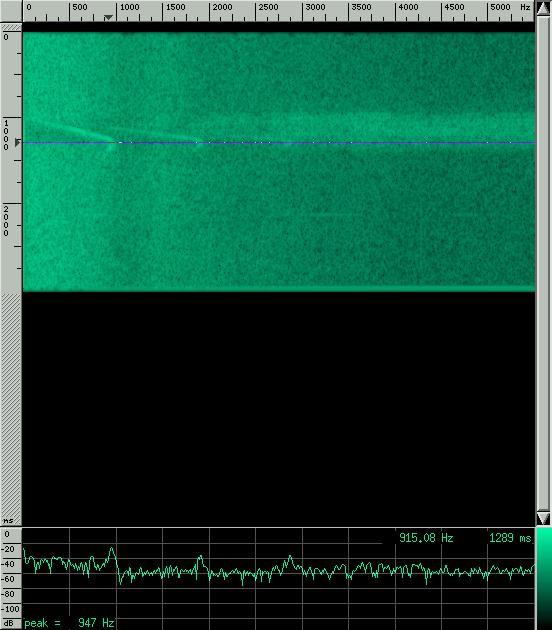The width and height of the screenshot is (552, 630).
Task: Click the vertical scrollbar track
Action: point(543,263)
